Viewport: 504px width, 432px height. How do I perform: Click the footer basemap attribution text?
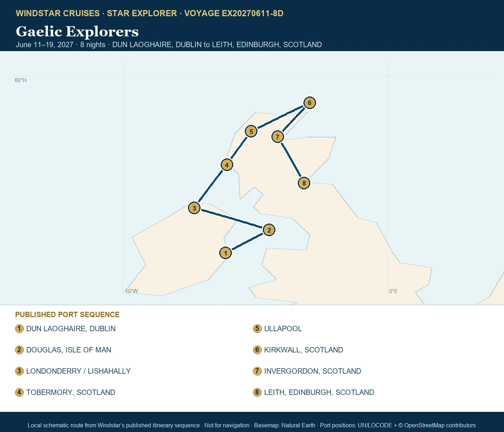point(252,426)
